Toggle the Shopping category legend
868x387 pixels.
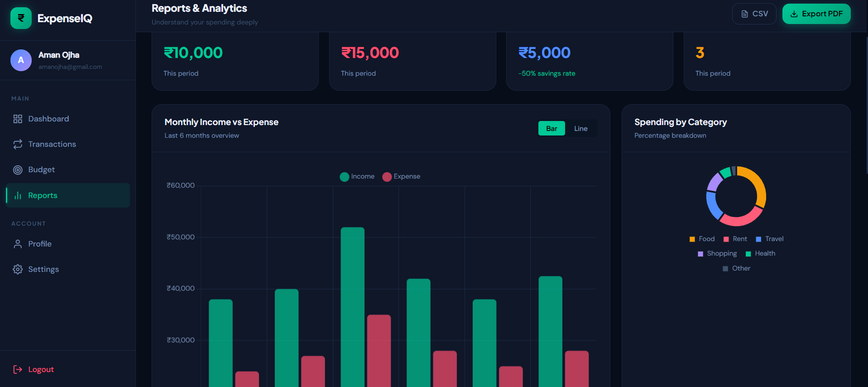click(717, 253)
